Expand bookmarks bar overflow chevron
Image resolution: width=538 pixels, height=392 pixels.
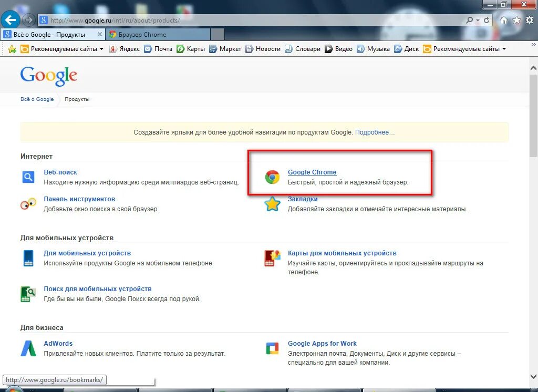tap(534, 45)
